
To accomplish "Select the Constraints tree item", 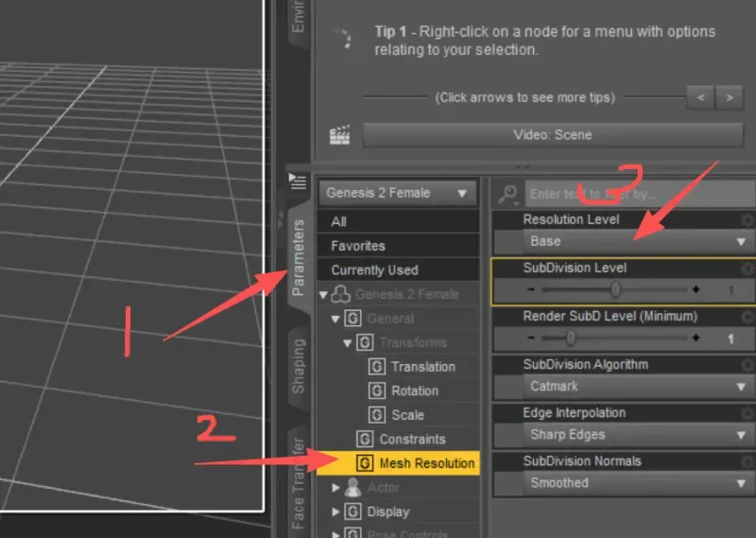I will (412, 439).
